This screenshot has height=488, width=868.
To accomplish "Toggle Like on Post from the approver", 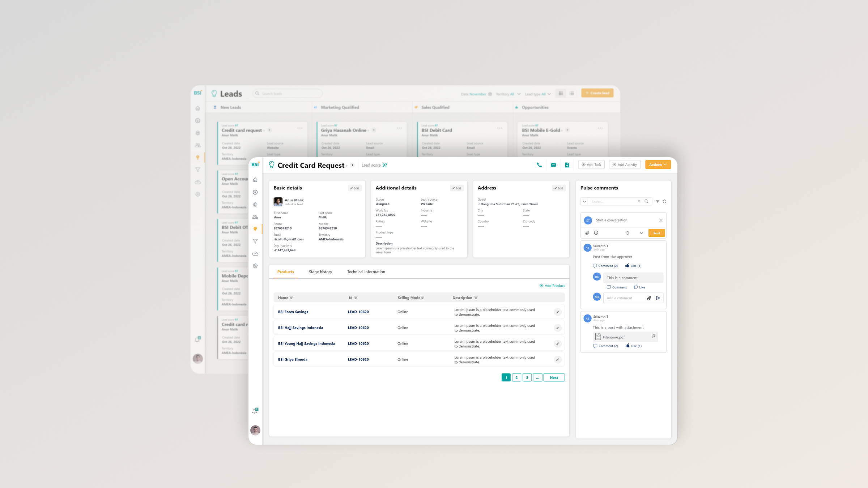I will coord(633,266).
